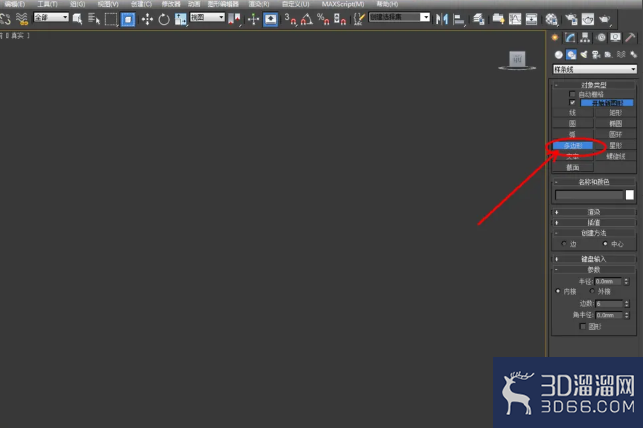Toggle the Window/Crossing selection icon
Viewport: 643px width, 428px height.
(x=128, y=19)
